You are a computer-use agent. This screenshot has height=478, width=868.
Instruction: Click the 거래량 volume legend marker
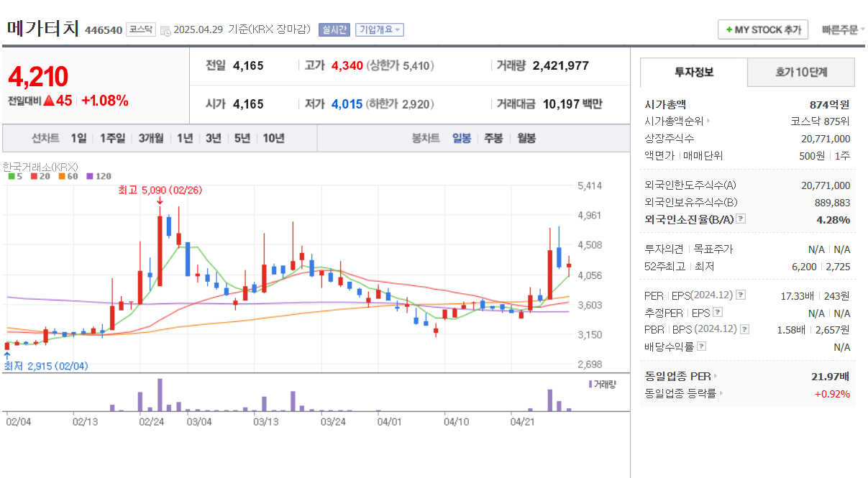tap(590, 385)
